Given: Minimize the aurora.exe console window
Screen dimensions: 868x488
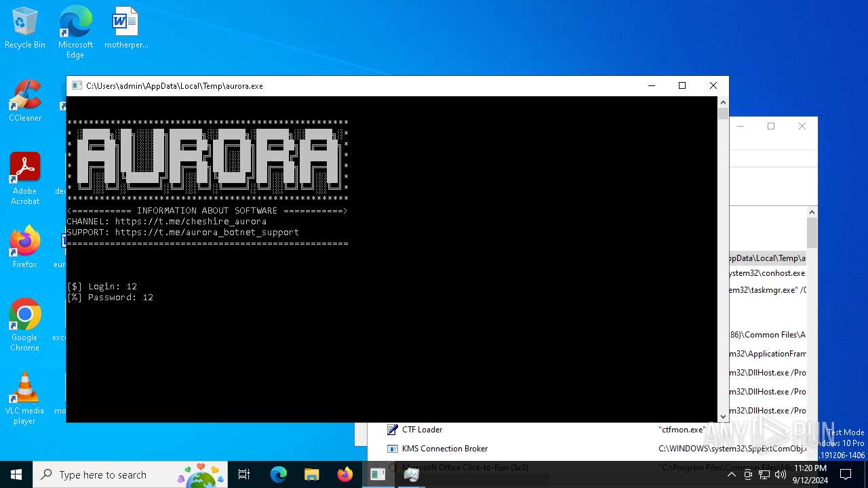Looking at the screenshot, I should coord(652,86).
